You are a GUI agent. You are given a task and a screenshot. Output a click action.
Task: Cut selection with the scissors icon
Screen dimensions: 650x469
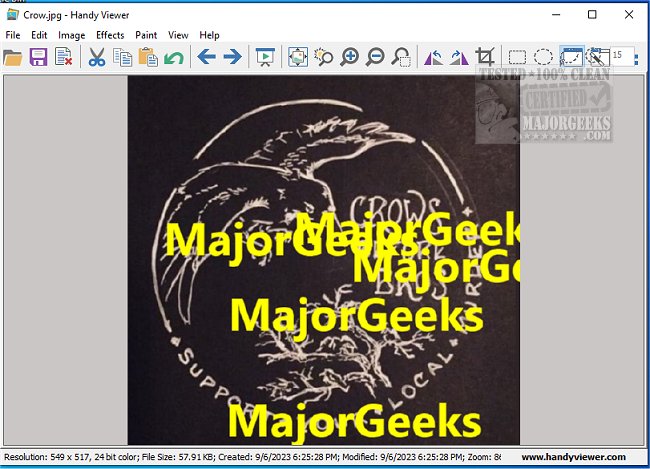(97, 57)
